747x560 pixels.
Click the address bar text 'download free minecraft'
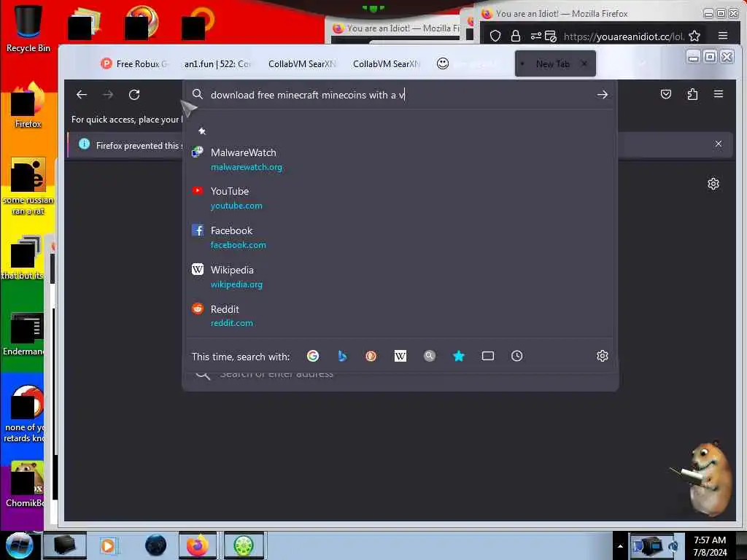pos(264,95)
